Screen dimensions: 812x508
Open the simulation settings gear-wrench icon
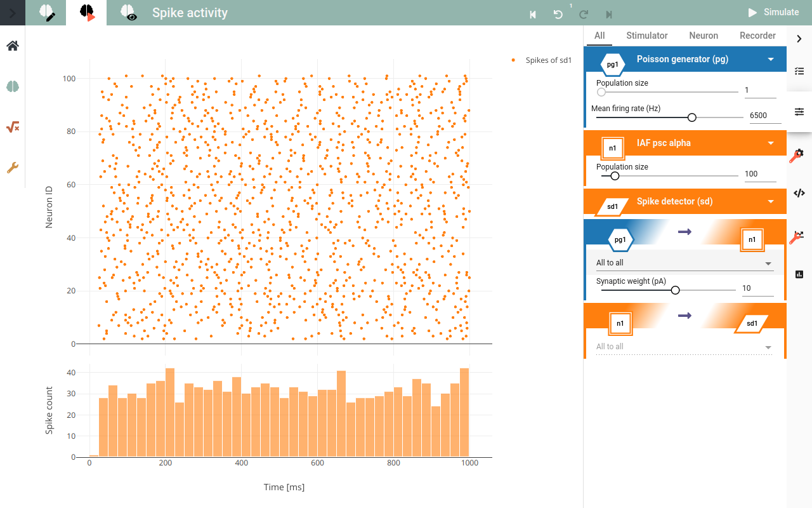[x=798, y=154]
